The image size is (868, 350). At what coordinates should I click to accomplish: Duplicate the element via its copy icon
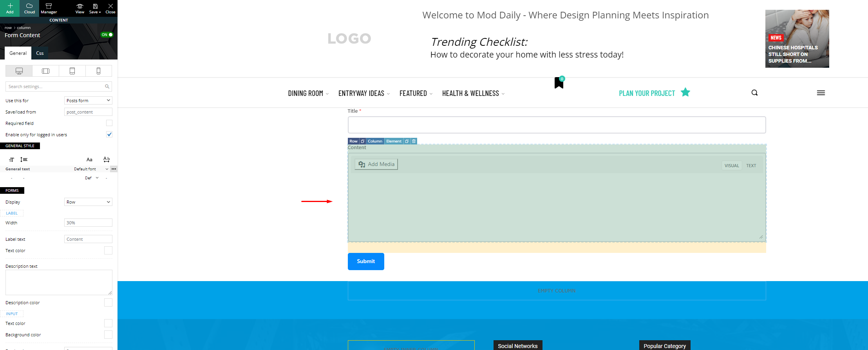[x=407, y=141]
